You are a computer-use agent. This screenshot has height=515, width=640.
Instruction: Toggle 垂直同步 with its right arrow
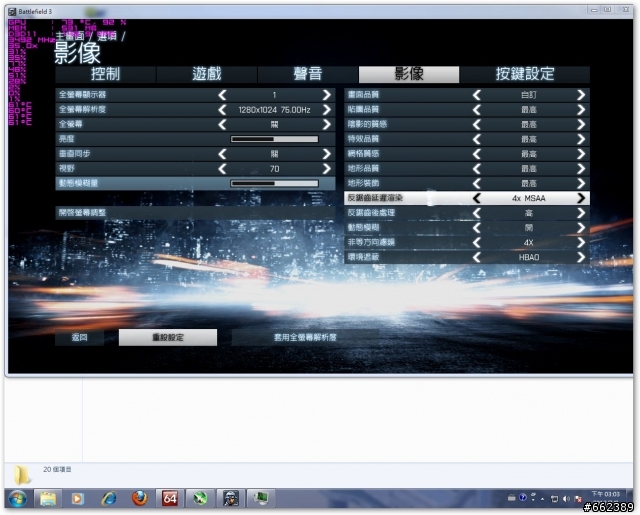point(327,154)
